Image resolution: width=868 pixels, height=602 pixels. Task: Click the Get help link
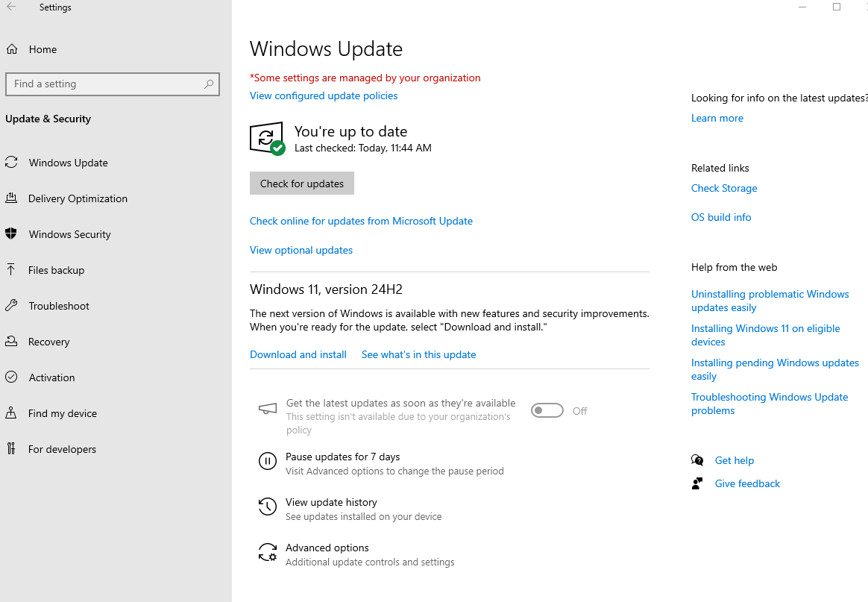[734, 460]
